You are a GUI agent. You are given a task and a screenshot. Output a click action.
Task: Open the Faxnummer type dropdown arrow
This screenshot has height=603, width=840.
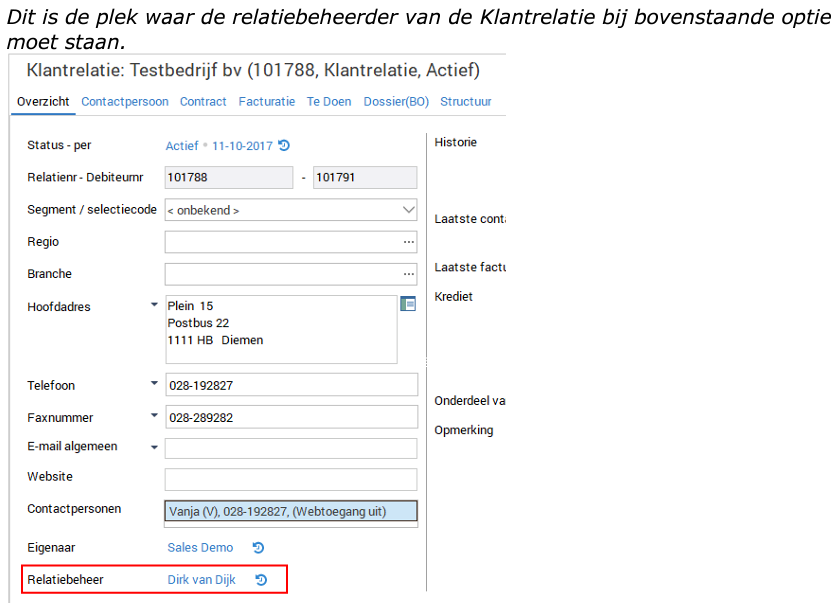click(154, 414)
